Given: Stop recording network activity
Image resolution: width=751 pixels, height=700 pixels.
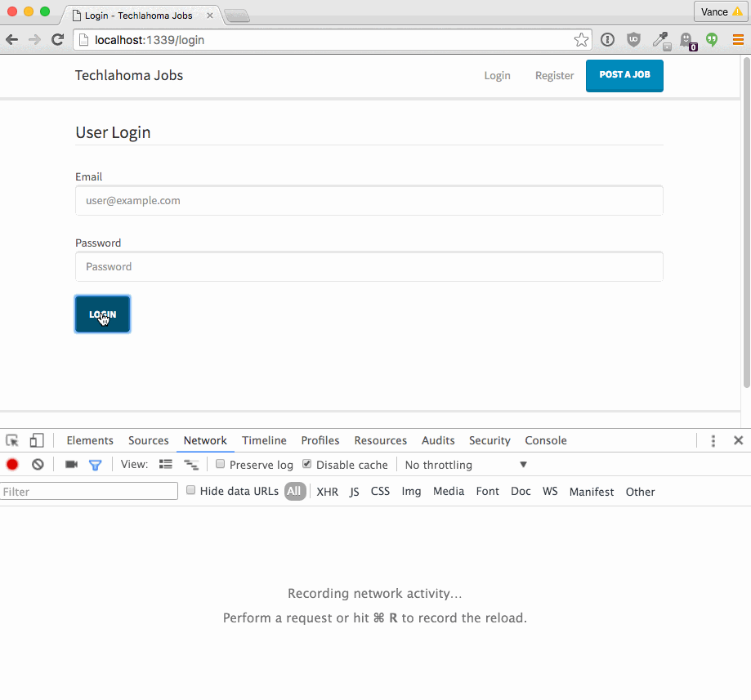Looking at the screenshot, I should pyautogui.click(x=11, y=464).
